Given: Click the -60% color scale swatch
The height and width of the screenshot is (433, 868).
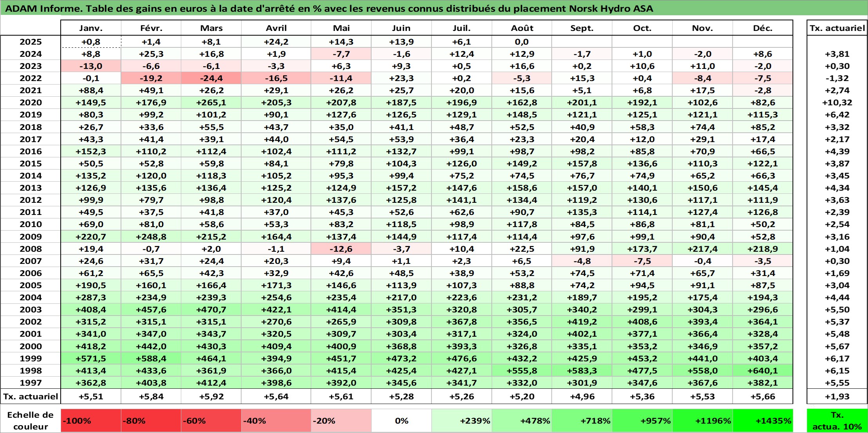Looking at the screenshot, I should 211,421.
